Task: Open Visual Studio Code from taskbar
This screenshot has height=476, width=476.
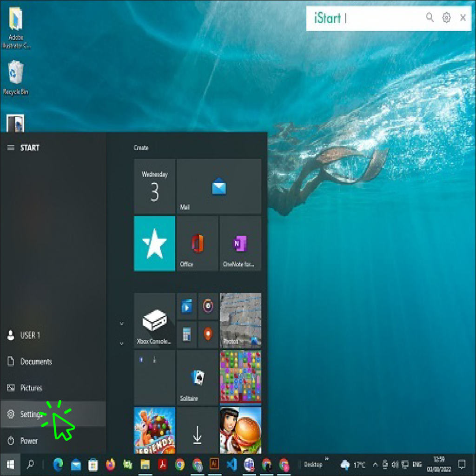Action: tap(231, 465)
